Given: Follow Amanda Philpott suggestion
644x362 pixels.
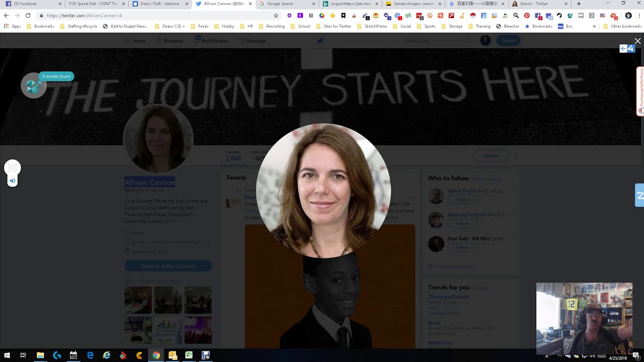Looking at the screenshot, I should [x=462, y=223].
